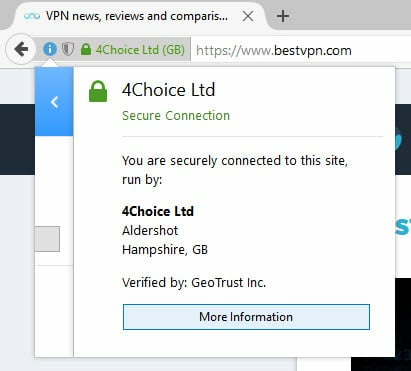Close the VPN news tab
Screen dimensions: 411x371
pos(248,16)
